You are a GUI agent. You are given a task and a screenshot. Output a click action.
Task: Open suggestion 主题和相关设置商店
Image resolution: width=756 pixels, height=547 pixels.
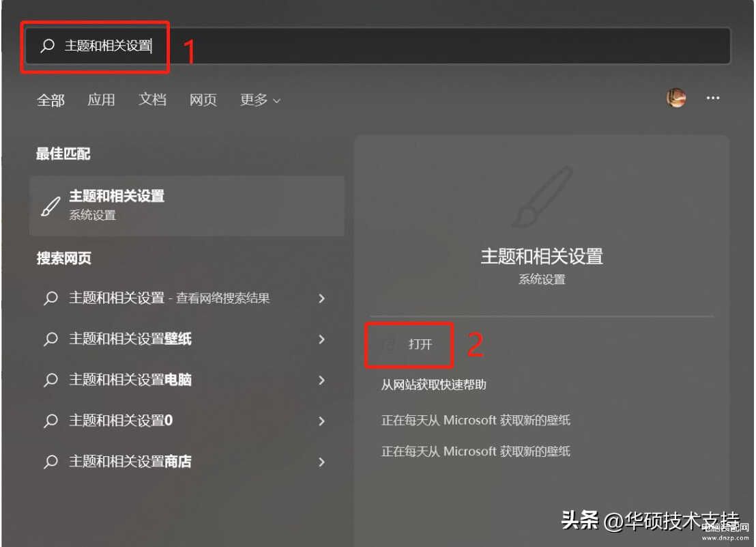(x=187, y=462)
